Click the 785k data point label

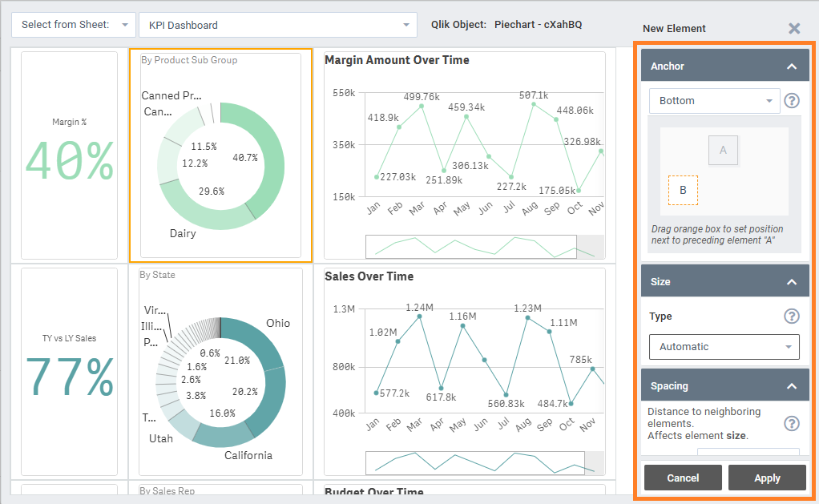pyautogui.click(x=581, y=360)
